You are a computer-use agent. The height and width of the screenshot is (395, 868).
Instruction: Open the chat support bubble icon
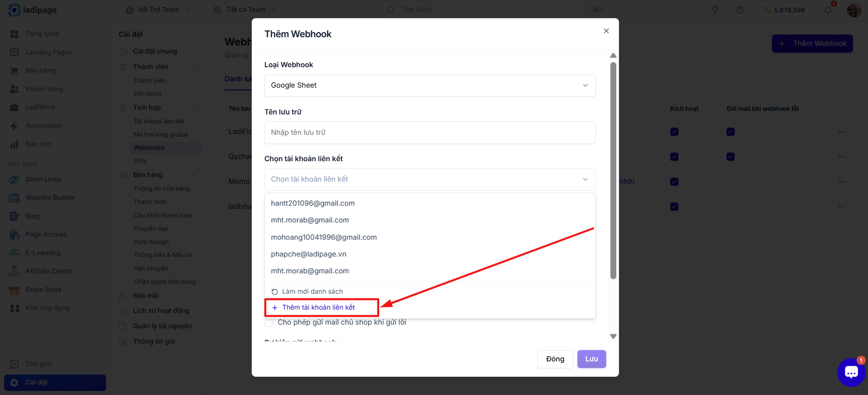point(851,372)
